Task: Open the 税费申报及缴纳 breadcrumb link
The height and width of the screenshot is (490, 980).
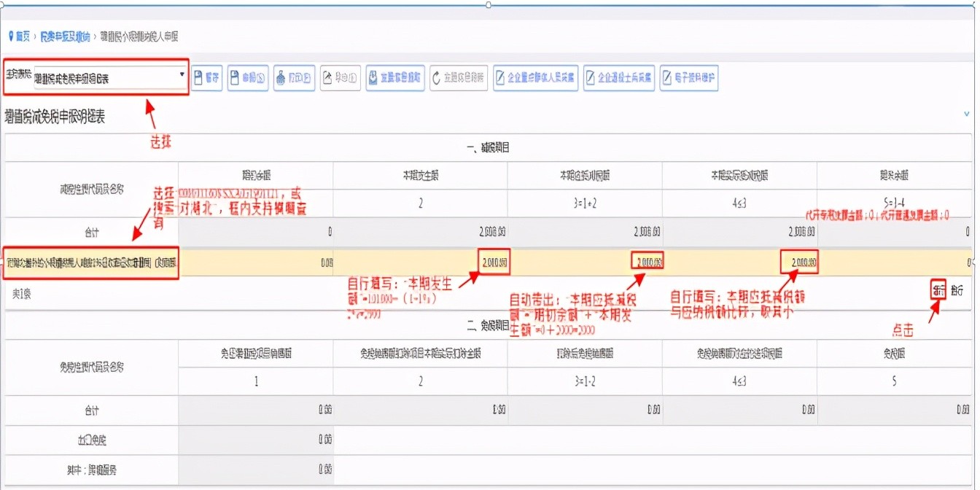Action: click(65, 36)
